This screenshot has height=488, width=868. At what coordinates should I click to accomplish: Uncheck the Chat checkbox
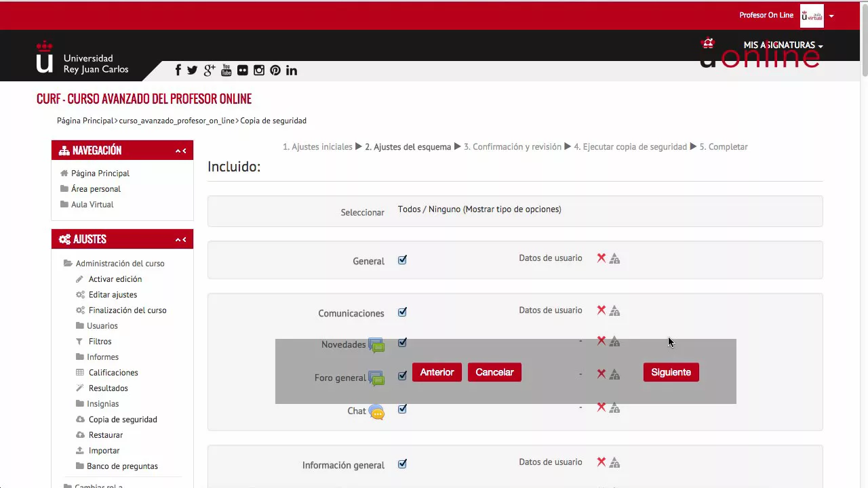point(402,409)
